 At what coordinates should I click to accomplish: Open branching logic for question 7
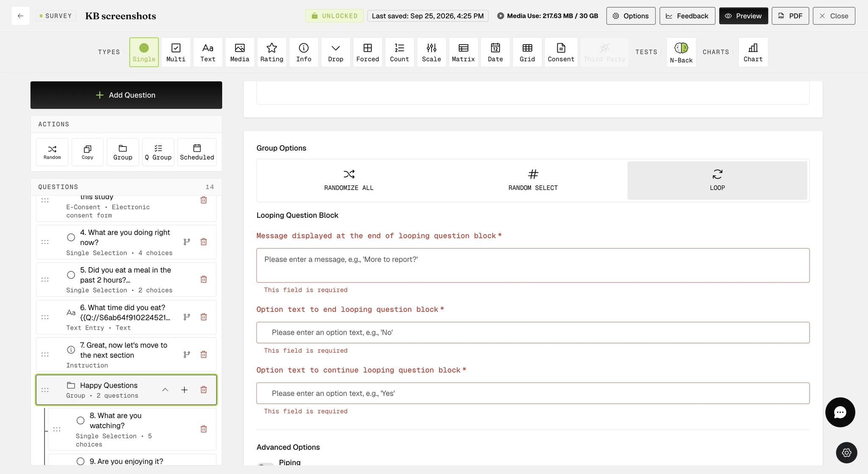(186, 354)
